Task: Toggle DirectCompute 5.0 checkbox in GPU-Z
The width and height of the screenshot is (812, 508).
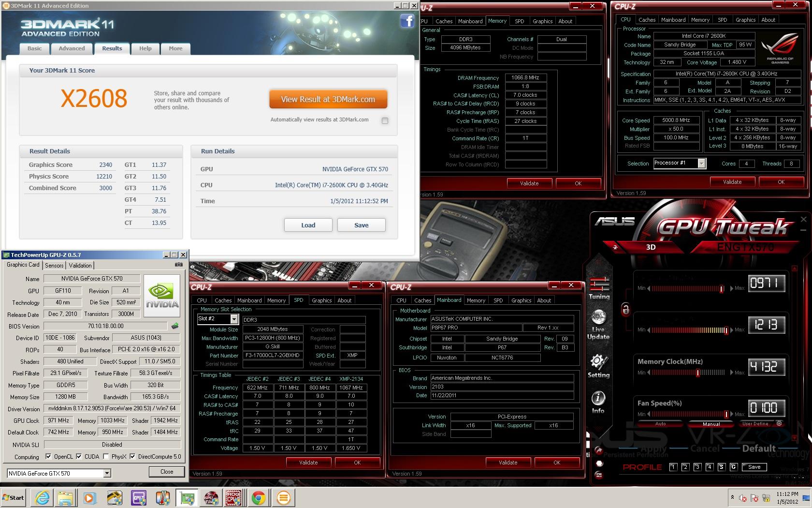Action: coord(132,456)
